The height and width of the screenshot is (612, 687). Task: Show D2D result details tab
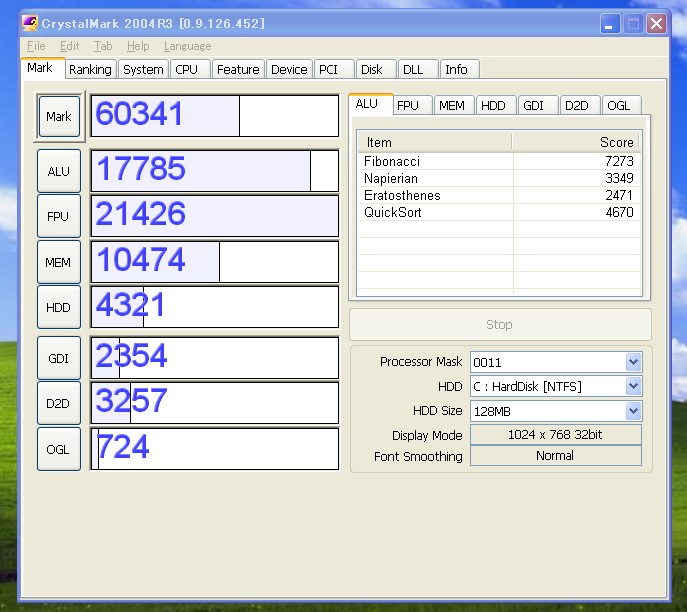[x=580, y=106]
